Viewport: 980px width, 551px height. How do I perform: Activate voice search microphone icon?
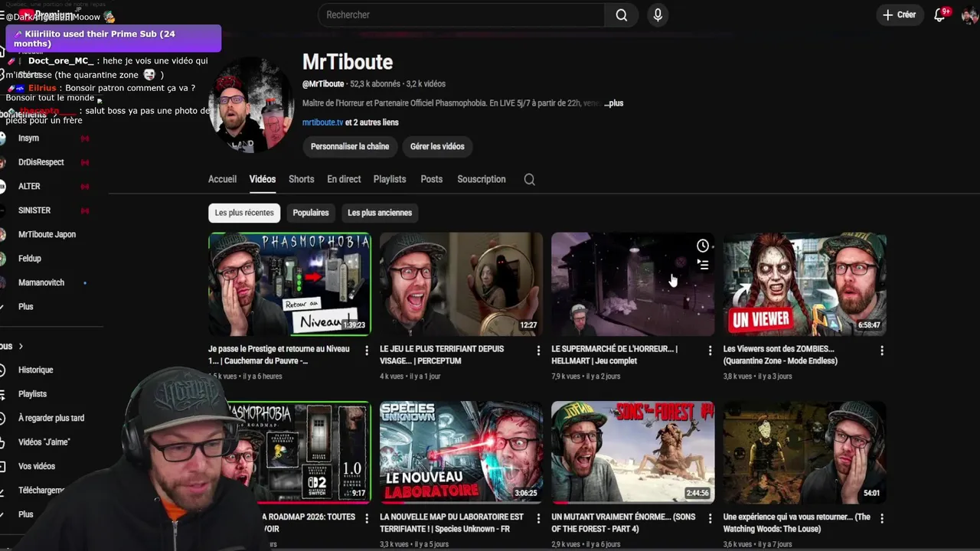(x=657, y=15)
